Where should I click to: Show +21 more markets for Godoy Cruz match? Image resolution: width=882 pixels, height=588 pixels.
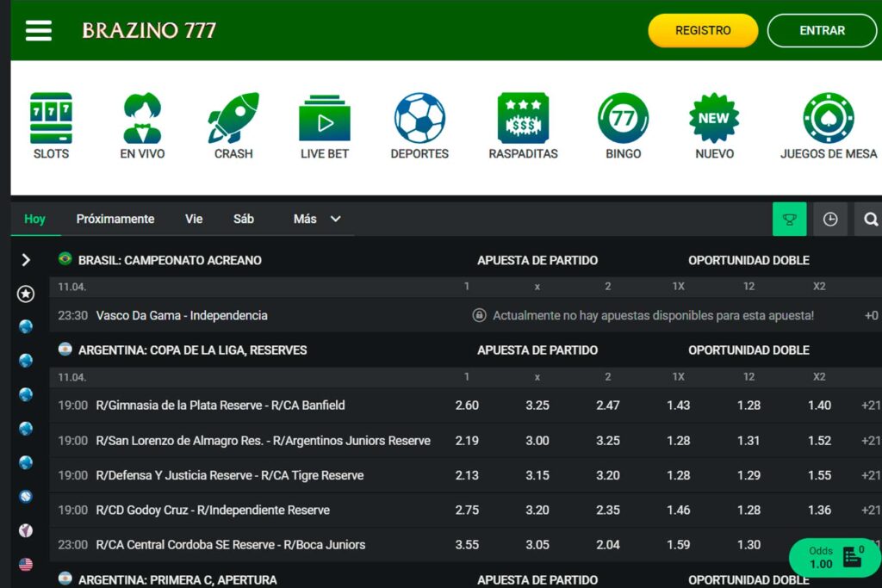click(871, 510)
